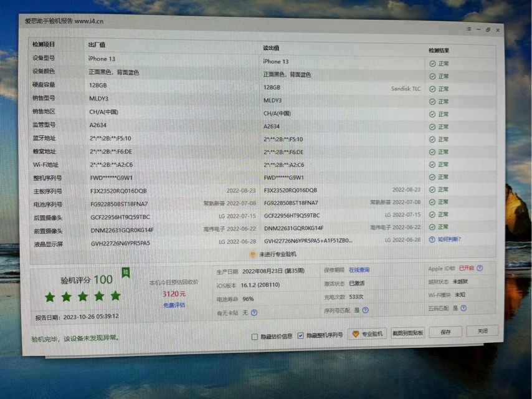Click help icon beside 五码匹配
Viewport: 532px width, 399px height.
coord(463,308)
